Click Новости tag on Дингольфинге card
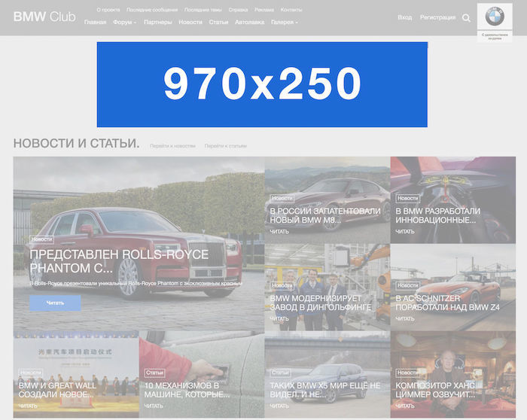 click(282, 285)
